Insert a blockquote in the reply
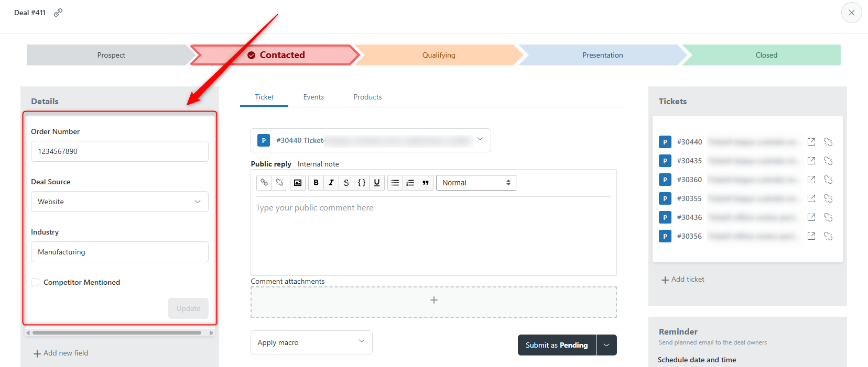 point(426,183)
